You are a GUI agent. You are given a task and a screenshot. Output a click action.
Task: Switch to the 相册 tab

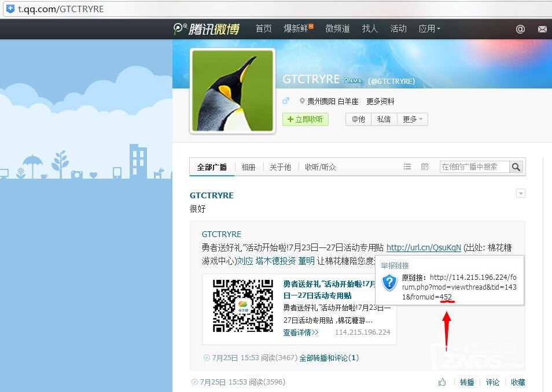pos(249,167)
